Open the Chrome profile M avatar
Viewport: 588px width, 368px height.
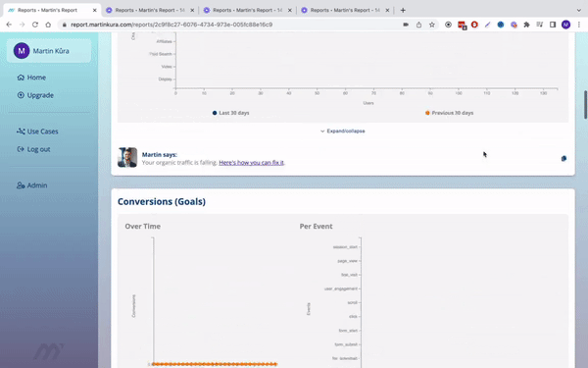click(x=565, y=25)
